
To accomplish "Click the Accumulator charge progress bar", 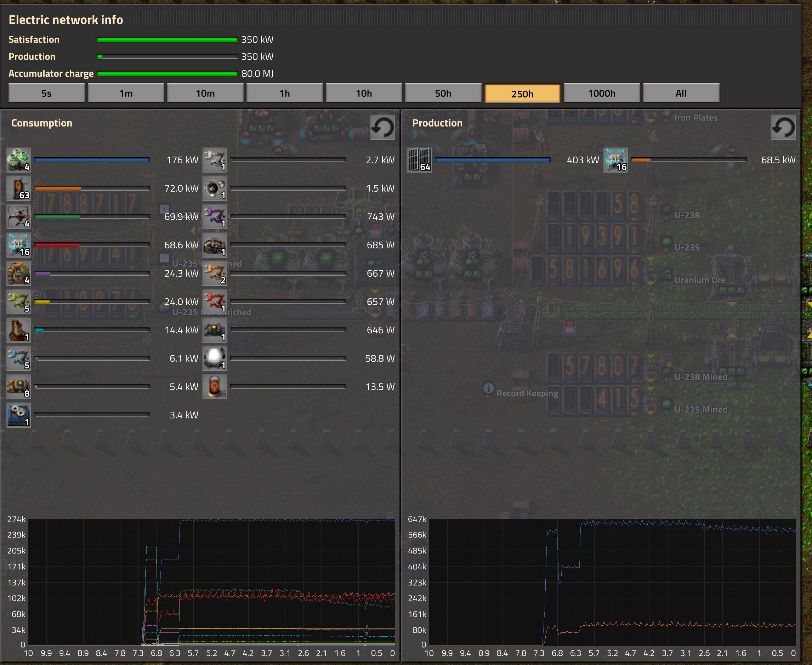I will 167,74.
